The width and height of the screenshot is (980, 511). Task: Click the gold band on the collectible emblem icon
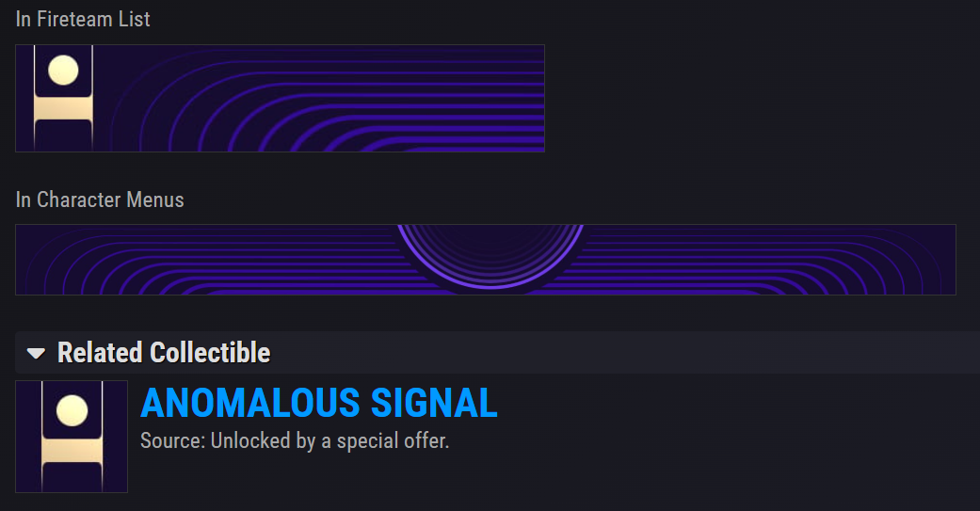72,451
